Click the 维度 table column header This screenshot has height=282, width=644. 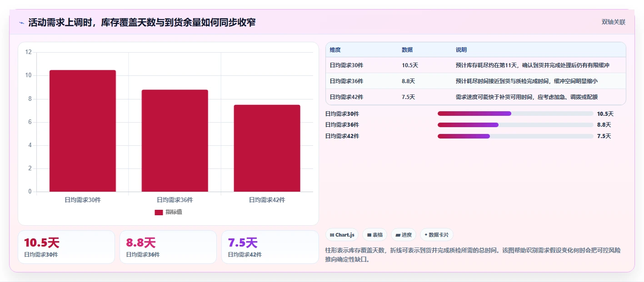(x=335, y=50)
